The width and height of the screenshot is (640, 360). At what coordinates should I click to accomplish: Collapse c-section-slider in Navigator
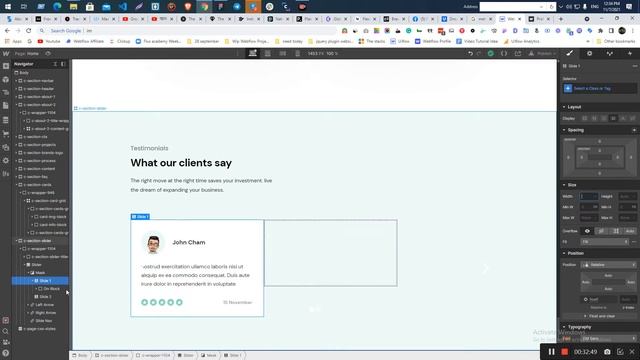(x=17, y=241)
